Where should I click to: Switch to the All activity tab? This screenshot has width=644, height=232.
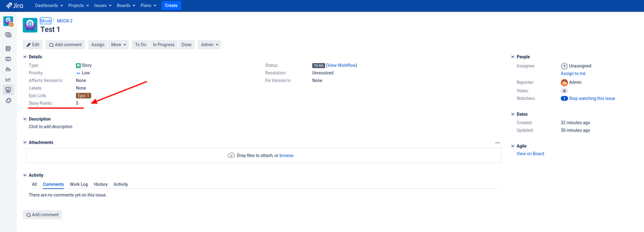tap(34, 184)
